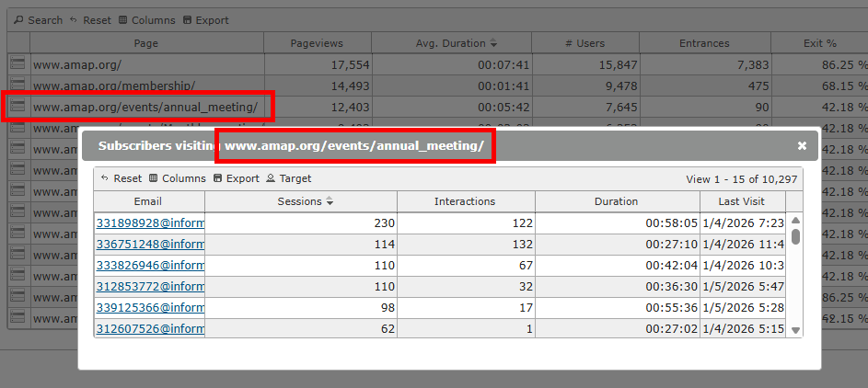
Task: Open row icon for membership page
Action: pos(17,86)
